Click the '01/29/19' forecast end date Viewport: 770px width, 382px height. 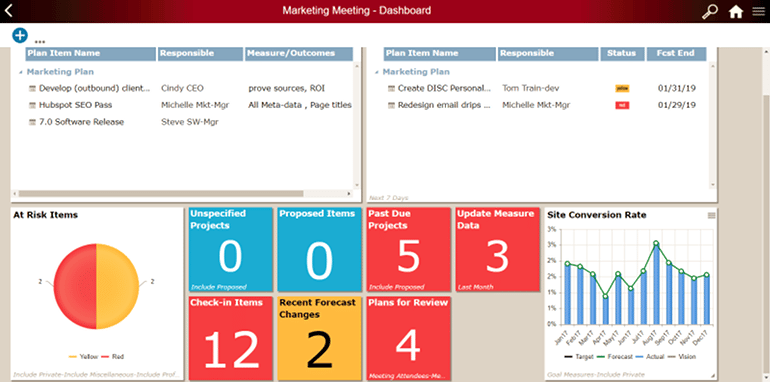coord(677,105)
